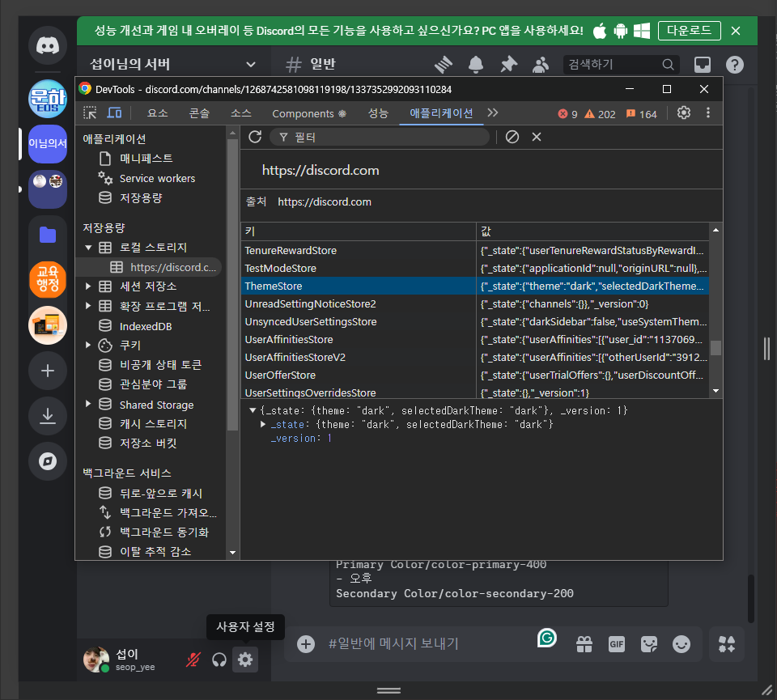
Task: Clear all storage entries icon
Action: 512,137
